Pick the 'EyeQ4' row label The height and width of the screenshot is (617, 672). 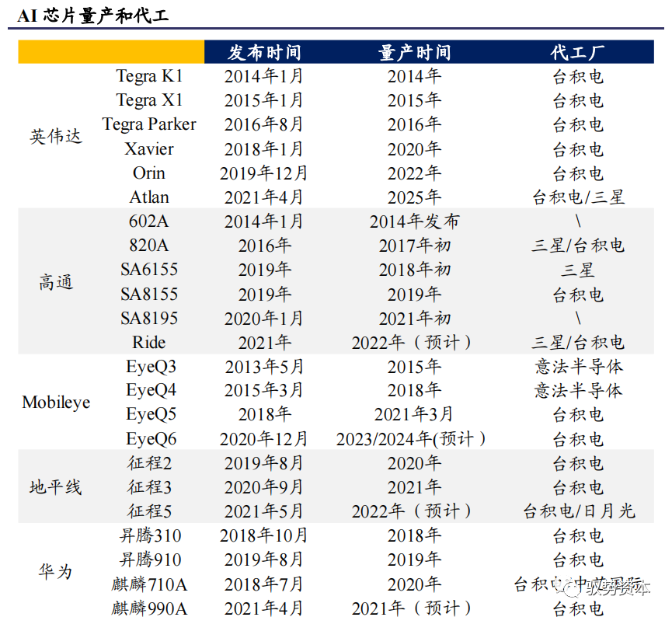click(x=151, y=390)
